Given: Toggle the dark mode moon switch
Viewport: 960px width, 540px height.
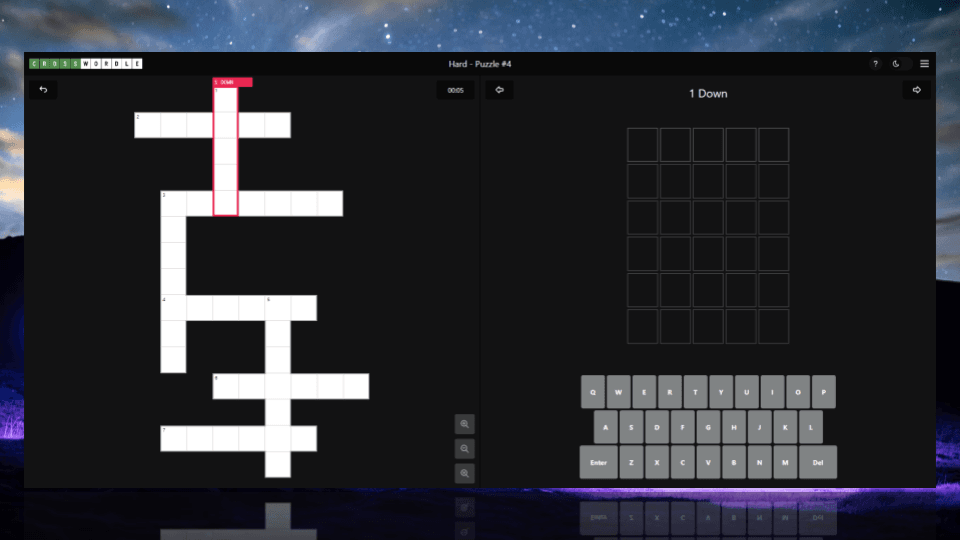Looking at the screenshot, I should 897,64.
